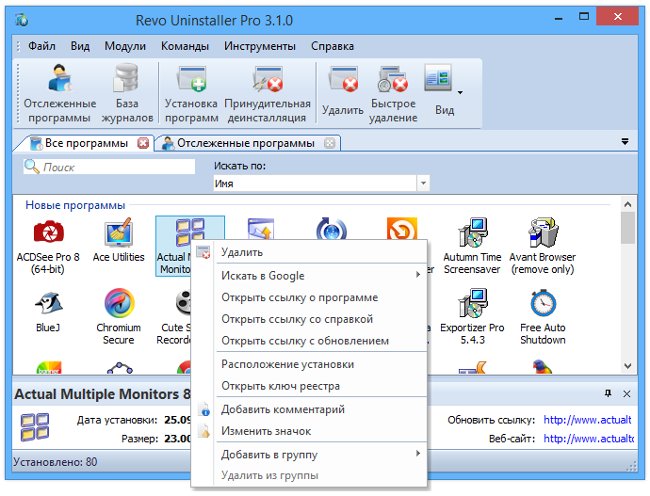Open the Веб-сайт URL link
The height and width of the screenshot is (496, 650).
pos(588,438)
